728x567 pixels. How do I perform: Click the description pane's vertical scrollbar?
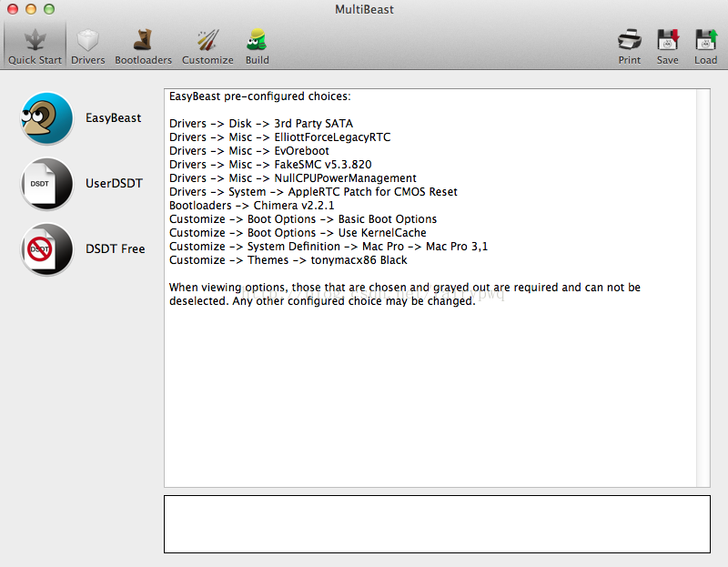[x=703, y=288]
